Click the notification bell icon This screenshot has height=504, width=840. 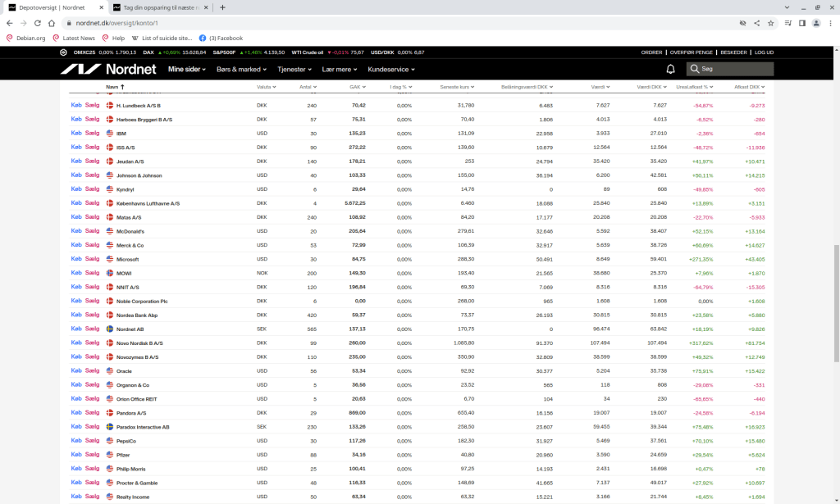[x=670, y=70]
